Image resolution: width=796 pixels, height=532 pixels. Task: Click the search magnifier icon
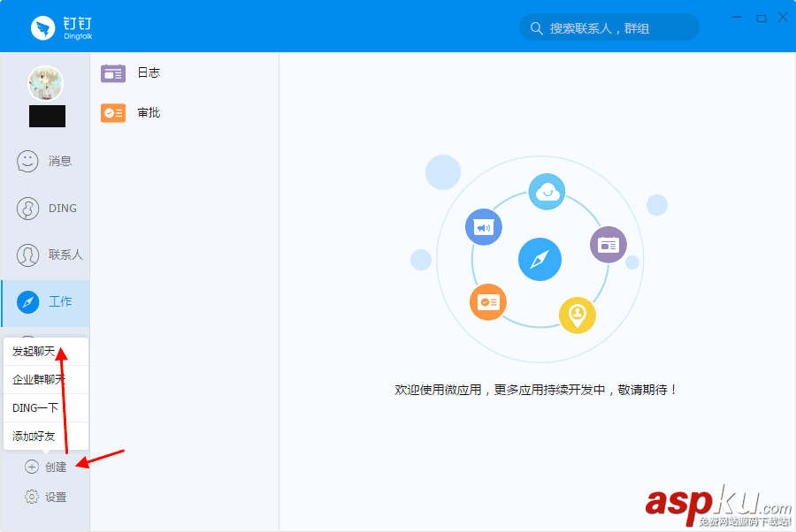pyautogui.click(x=536, y=28)
